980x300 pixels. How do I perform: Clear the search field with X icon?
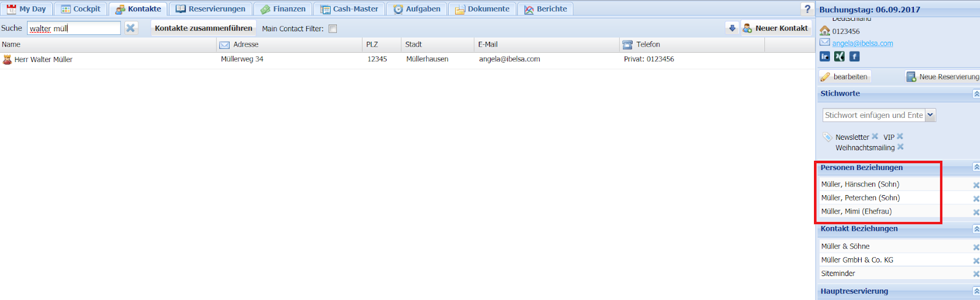click(x=130, y=28)
